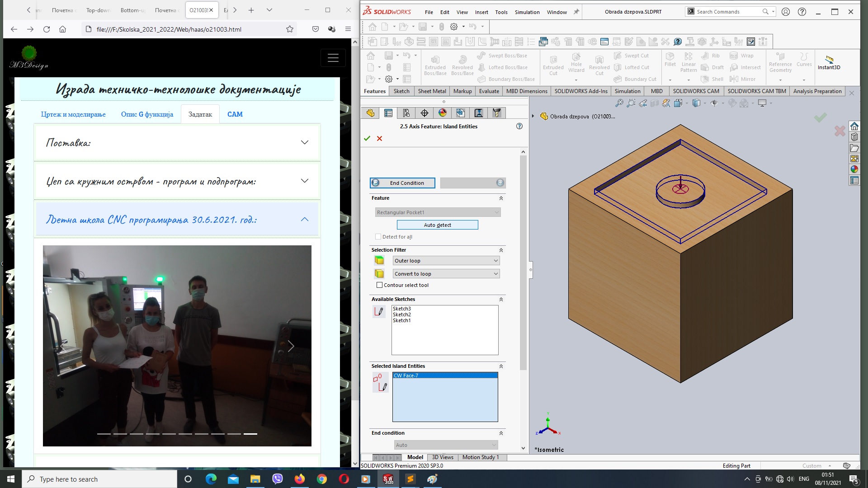Viewport: 868px width, 488px height.
Task: Click Zoom to Area in view toolbar
Action: pos(631,103)
